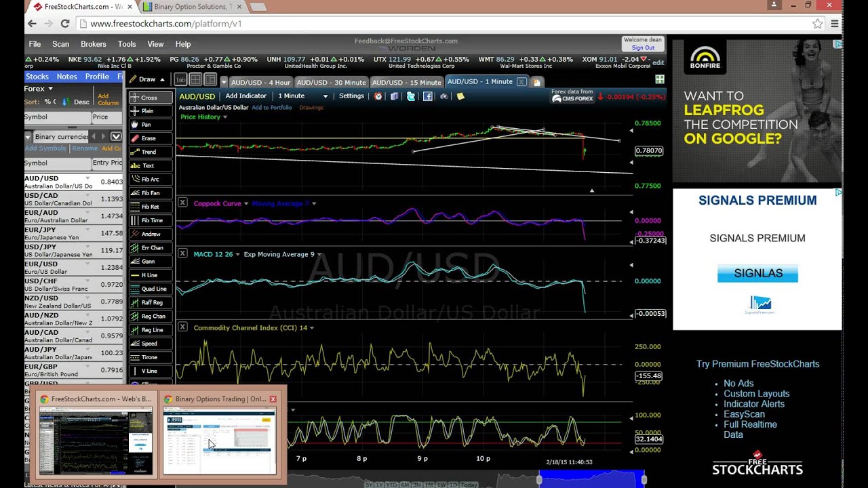
Task: Click Add to Portfolio link
Action: pyautogui.click(x=272, y=108)
